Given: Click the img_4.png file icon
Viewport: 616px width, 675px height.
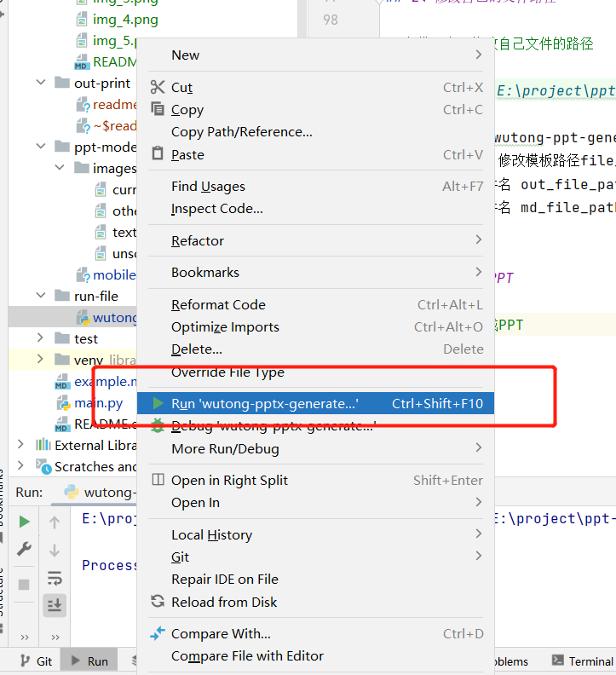Looking at the screenshot, I should tap(81, 20).
